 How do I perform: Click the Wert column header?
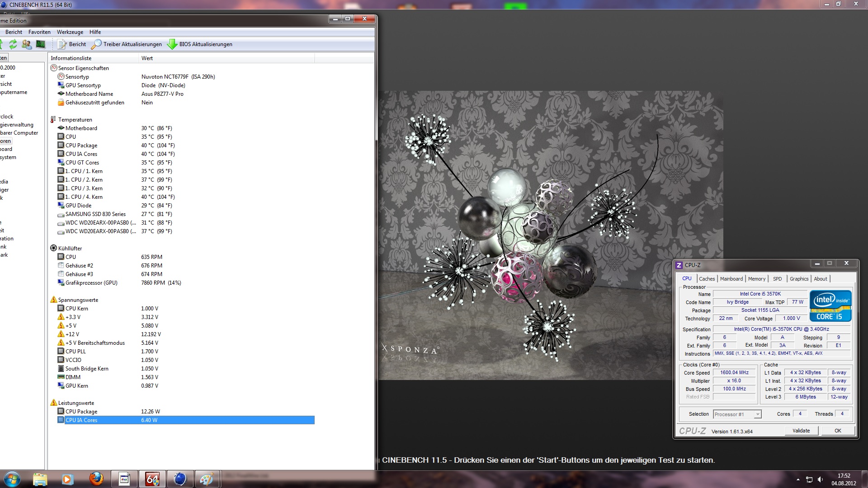point(147,58)
